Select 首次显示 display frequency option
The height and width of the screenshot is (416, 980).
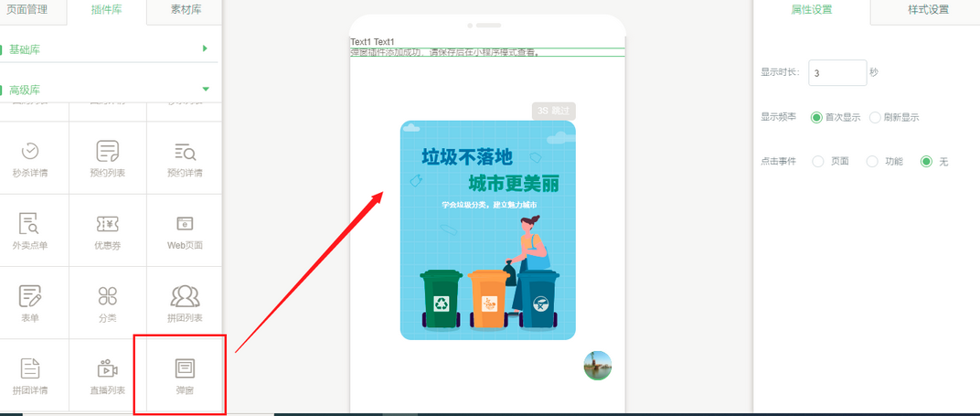tap(816, 118)
